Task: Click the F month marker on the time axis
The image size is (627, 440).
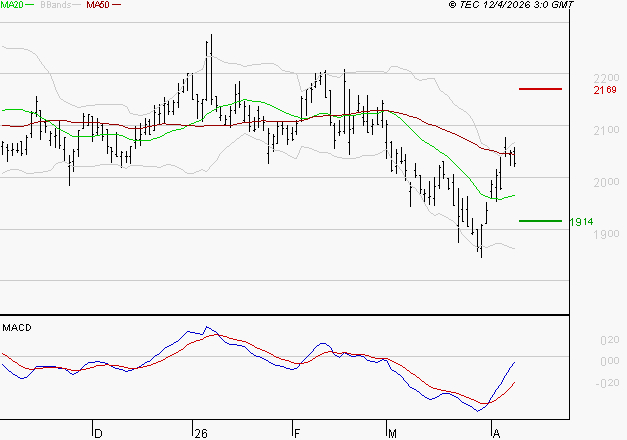Action: tap(297, 434)
